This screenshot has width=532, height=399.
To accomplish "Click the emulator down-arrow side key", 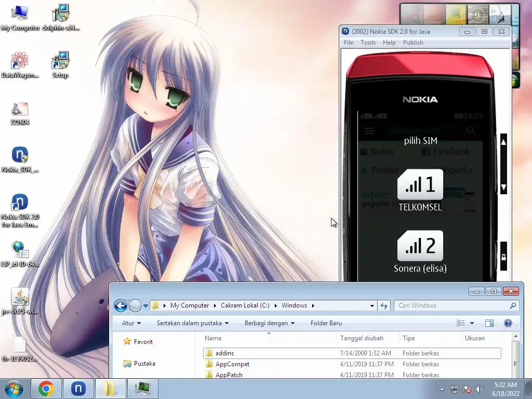I will (503, 187).
